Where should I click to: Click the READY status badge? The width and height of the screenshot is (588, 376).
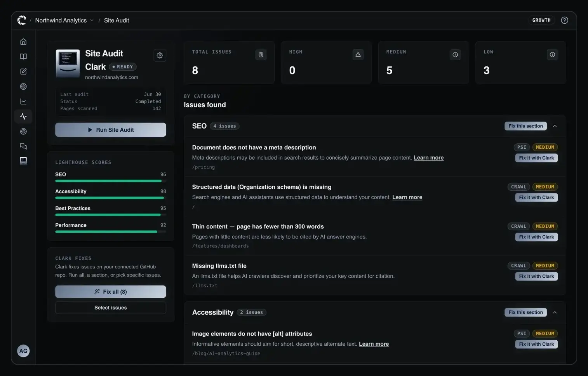[123, 67]
